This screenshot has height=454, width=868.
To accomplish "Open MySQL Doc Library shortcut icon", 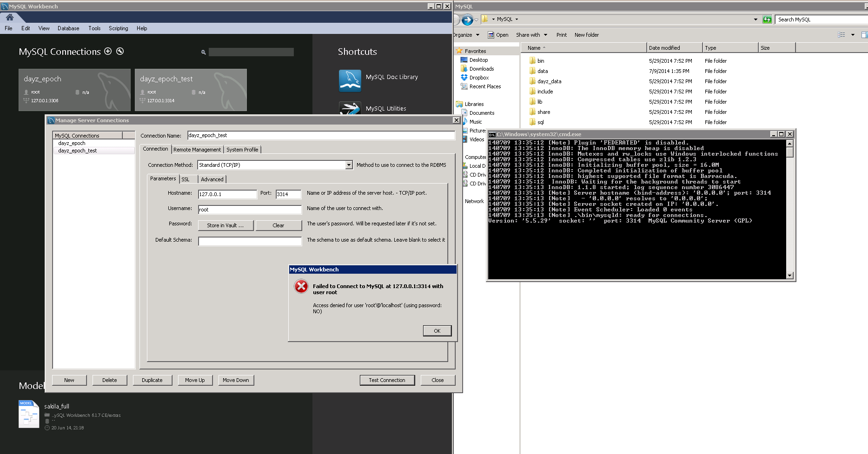I will point(350,81).
